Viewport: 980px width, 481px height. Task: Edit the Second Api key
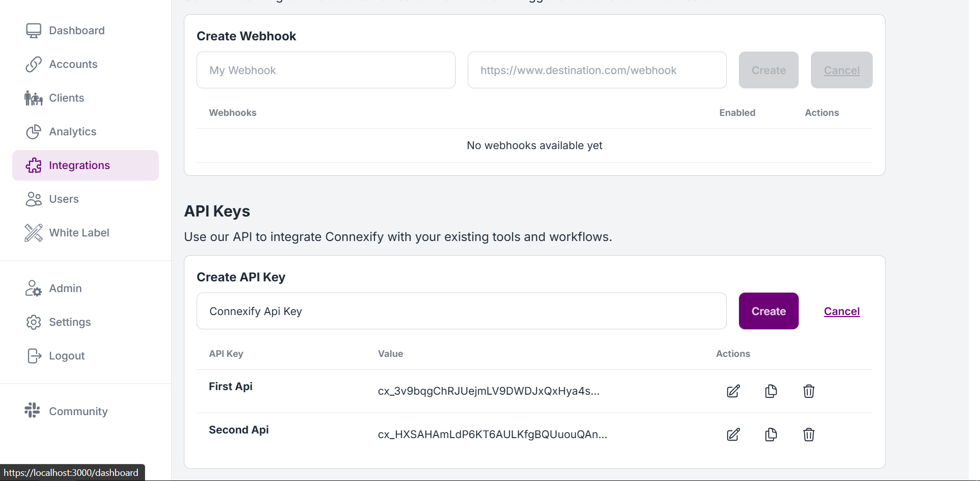[x=733, y=434]
